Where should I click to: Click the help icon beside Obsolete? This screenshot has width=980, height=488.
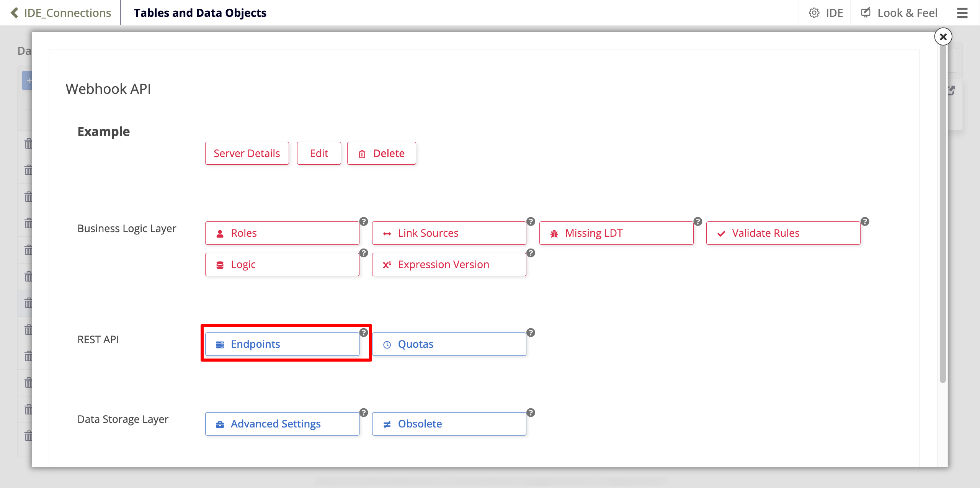531,413
